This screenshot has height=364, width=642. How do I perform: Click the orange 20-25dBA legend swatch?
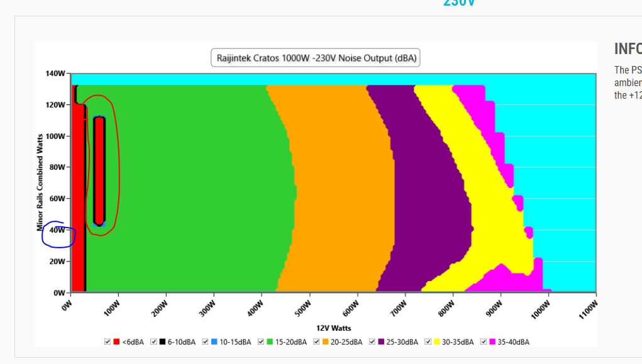[326, 341]
